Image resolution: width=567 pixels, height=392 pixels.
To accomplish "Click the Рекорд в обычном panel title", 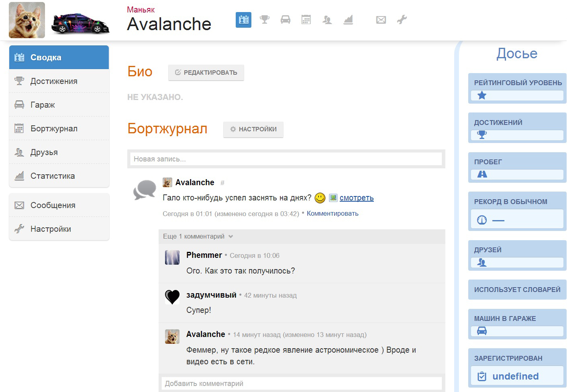I will coord(510,202).
